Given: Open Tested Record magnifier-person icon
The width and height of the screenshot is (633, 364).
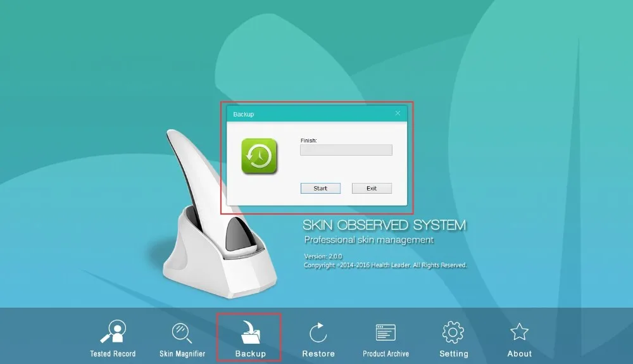Looking at the screenshot, I should [x=113, y=331].
